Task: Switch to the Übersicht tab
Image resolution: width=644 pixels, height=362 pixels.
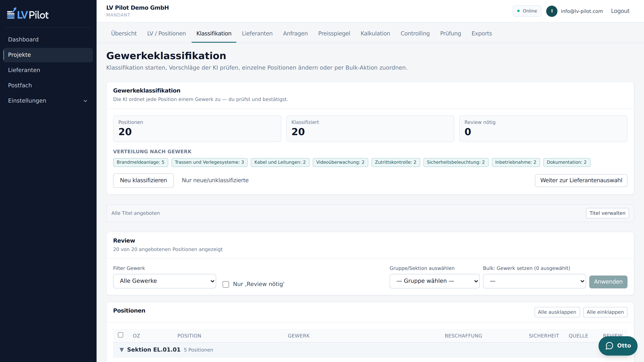Action: click(124, 33)
